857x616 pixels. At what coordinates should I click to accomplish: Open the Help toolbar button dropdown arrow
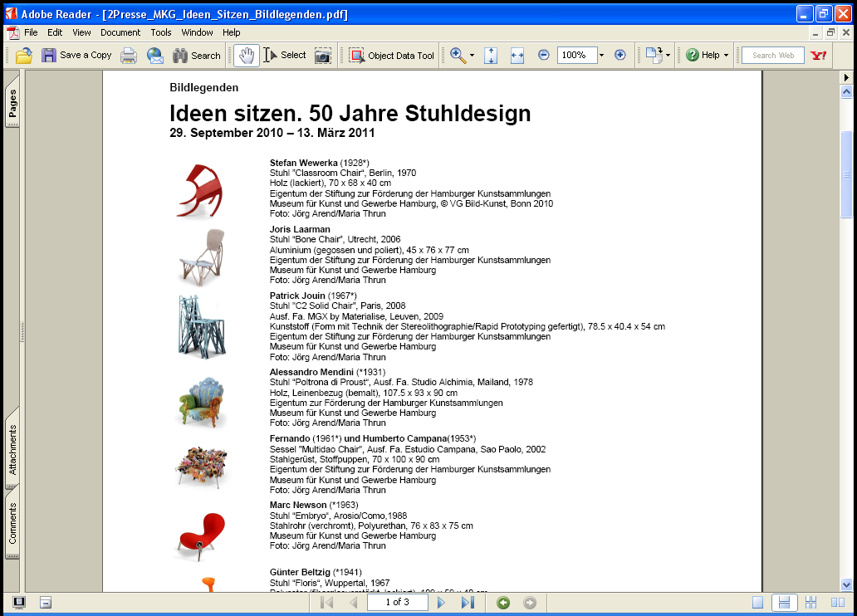point(726,55)
